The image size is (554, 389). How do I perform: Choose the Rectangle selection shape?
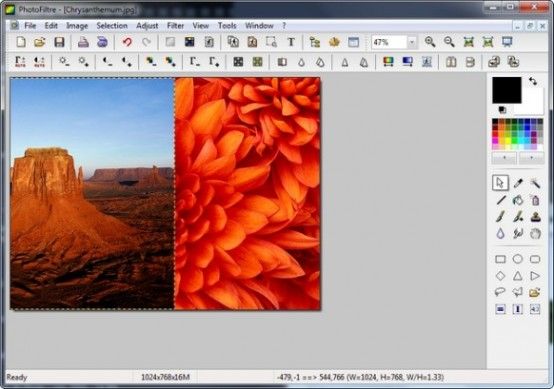coord(501,259)
